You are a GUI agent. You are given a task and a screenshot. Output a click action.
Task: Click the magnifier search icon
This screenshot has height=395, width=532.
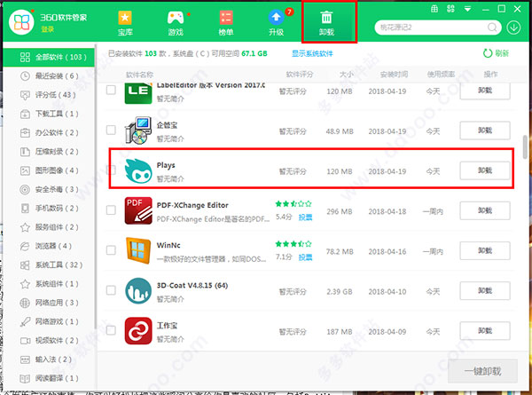coord(492,28)
